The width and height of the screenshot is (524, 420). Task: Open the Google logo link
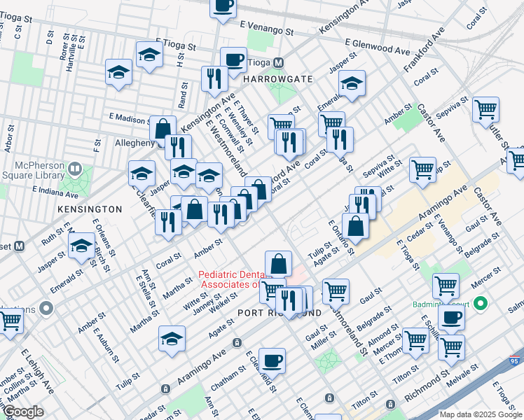click(x=23, y=412)
